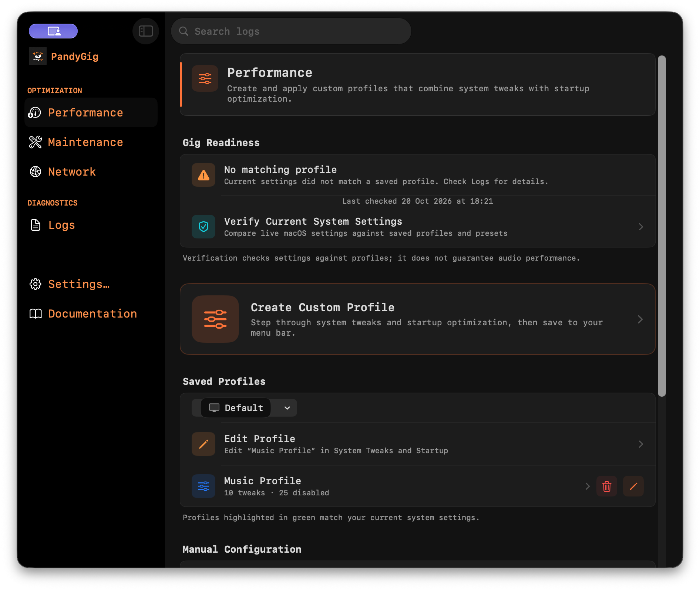Click the "10 tweaks · 25 disabled" text
The height and width of the screenshot is (590, 700).
277,493
